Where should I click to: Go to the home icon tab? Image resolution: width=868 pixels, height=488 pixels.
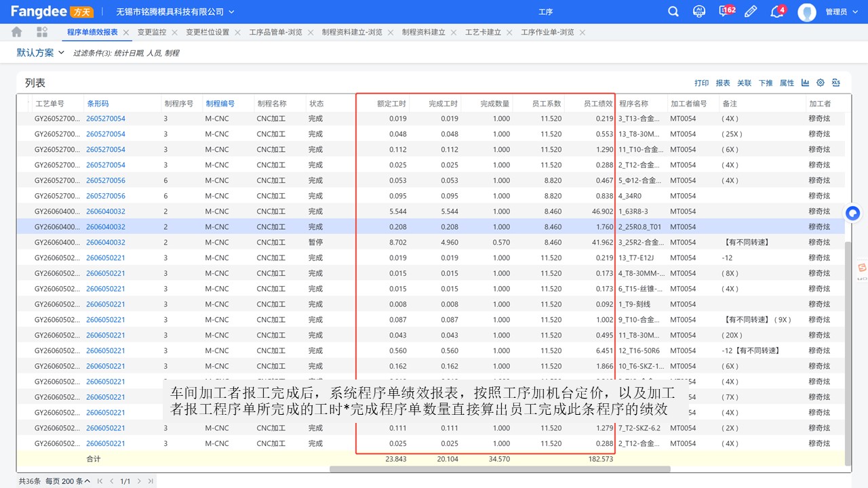pyautogui.click(x=16, y=32)
